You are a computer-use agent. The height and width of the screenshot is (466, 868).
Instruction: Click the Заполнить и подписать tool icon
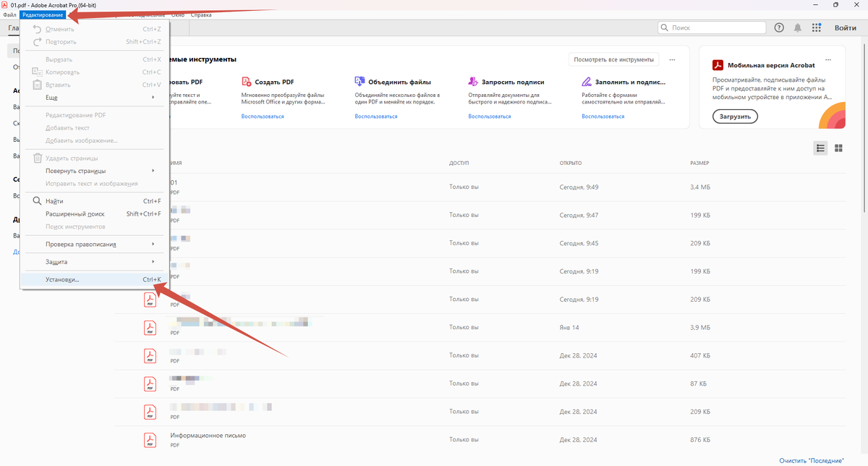pos(586,82)
